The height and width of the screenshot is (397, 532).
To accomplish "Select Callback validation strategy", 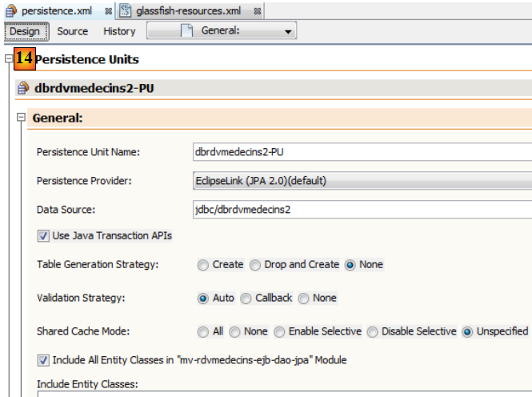I will click(246, 299).
